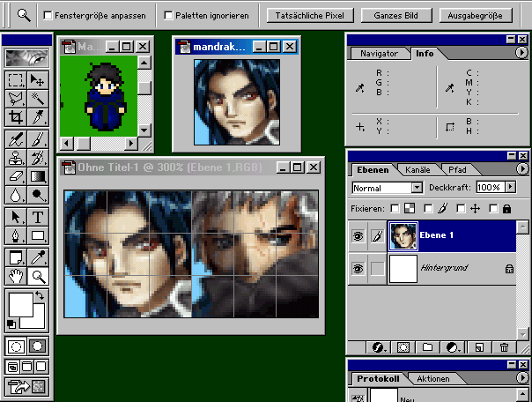
Task: Toggle lock all checkbox
Action: [x=493, y=208]
